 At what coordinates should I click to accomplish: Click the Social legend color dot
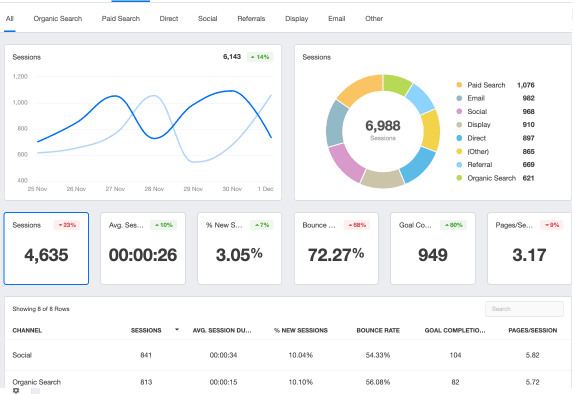pos(459,111)
